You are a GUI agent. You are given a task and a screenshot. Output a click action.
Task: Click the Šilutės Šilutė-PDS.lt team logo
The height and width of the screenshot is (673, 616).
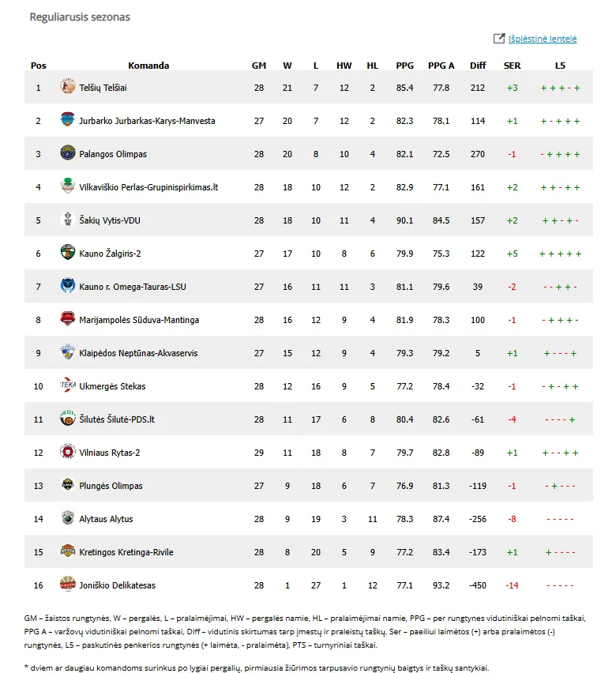pos(68,419)
